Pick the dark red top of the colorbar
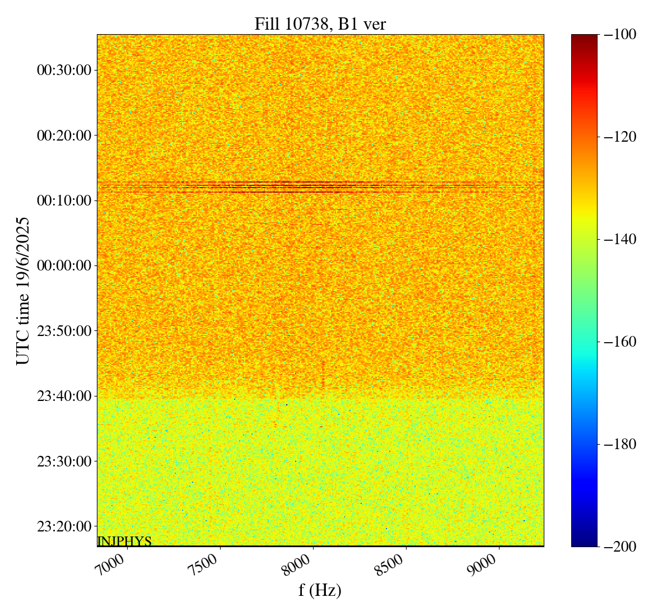Image resolution: width=672 pixels, height=616 pixels. click(584, 38)
